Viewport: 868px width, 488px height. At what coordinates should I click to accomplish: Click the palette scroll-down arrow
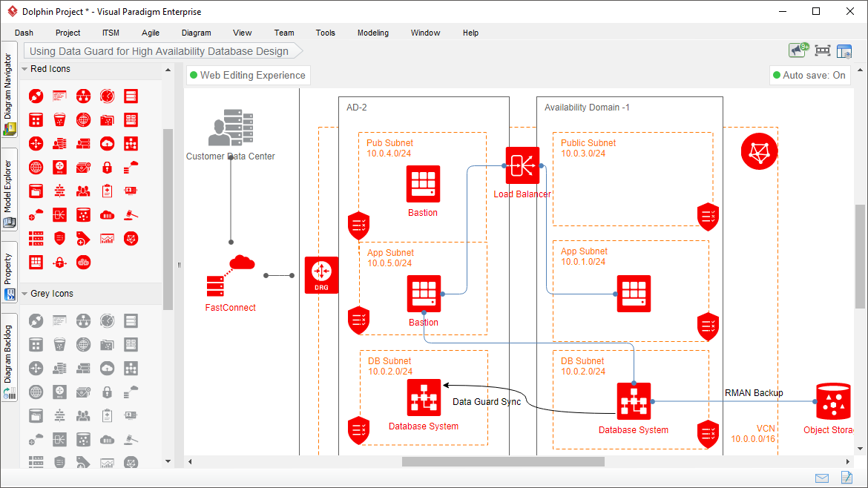(x=168, y=461)
